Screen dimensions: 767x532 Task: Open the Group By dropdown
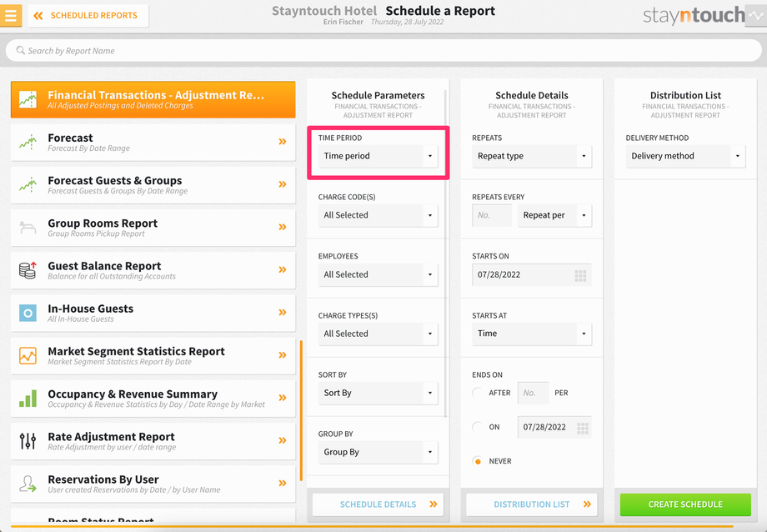tap(378, 452)
